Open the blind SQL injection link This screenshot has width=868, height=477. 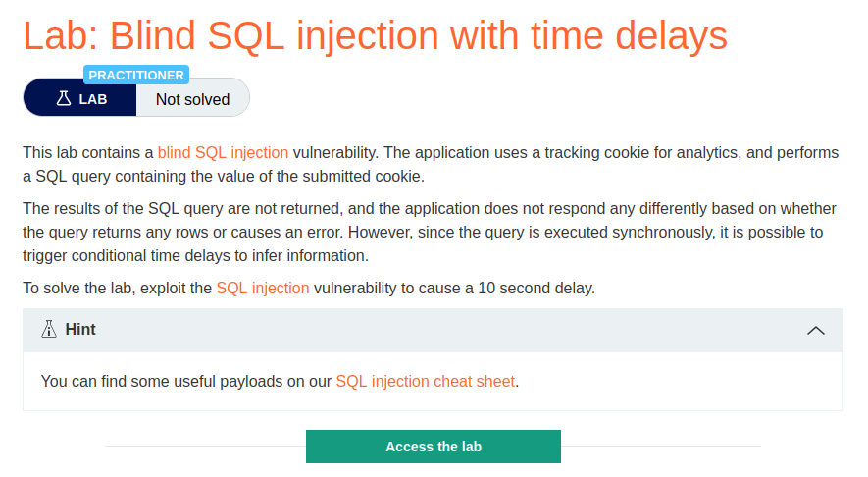223,152
